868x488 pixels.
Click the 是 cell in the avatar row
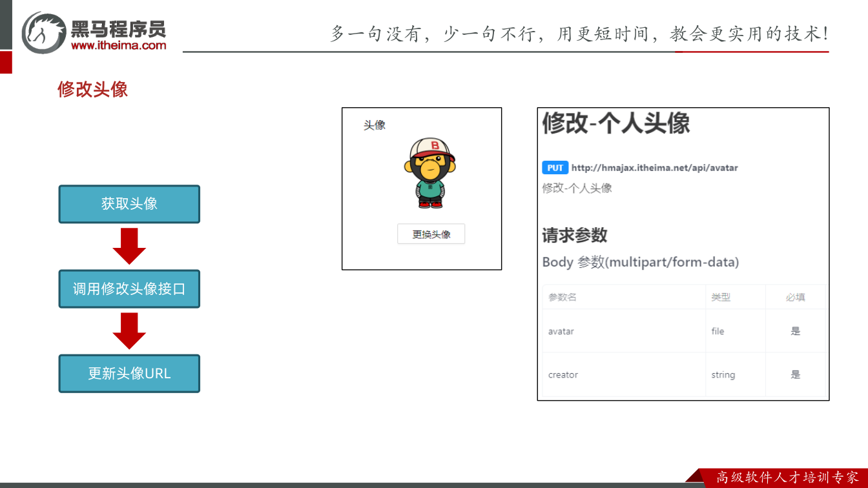[796, 331]
